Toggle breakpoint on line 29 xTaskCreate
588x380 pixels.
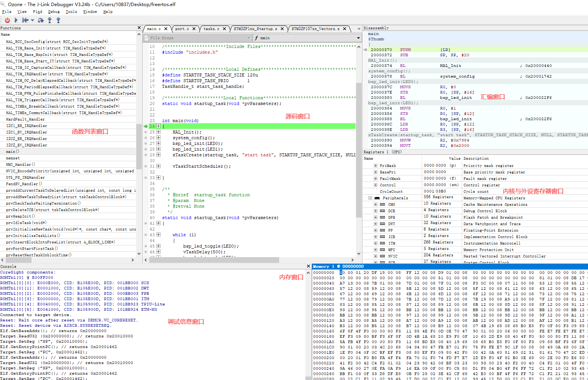146,155
